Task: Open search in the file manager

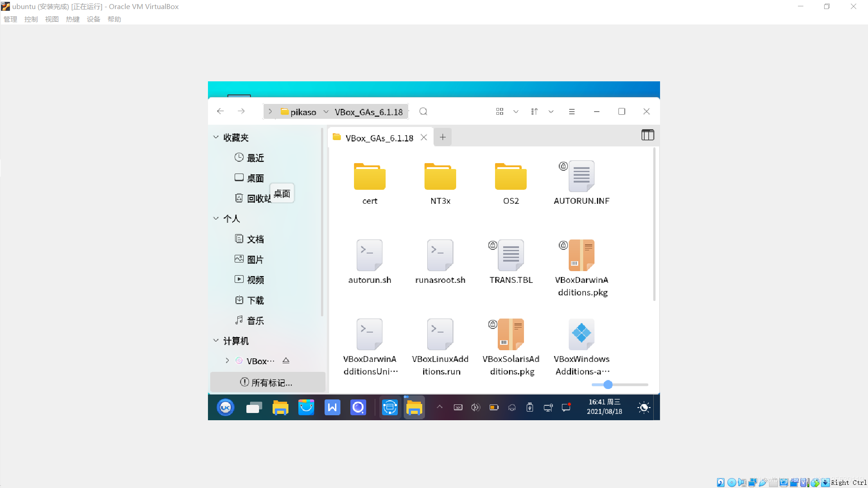Action: 423,111
